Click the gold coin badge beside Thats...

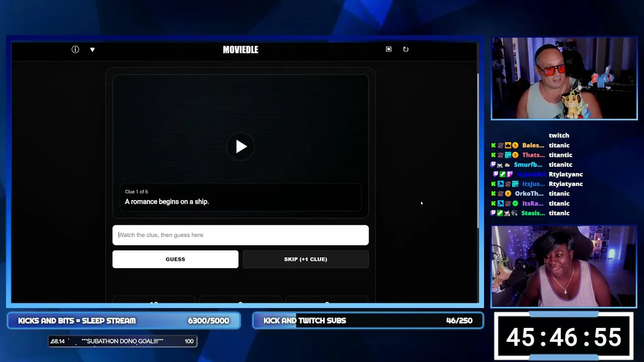click(x=515, y=155)
